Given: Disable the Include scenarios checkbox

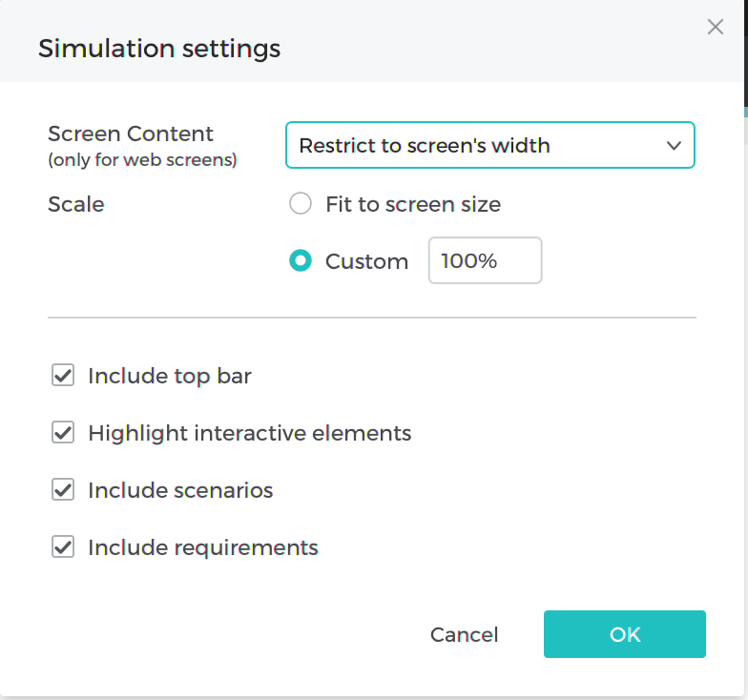Looking at the screenshot, I should pyautogui.click(x=63, y=490).
